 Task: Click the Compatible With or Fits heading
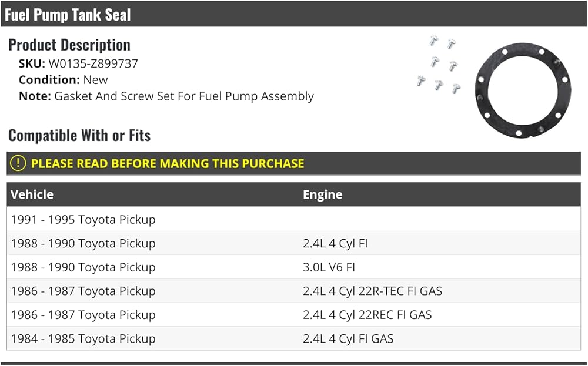tap(79, 135)
